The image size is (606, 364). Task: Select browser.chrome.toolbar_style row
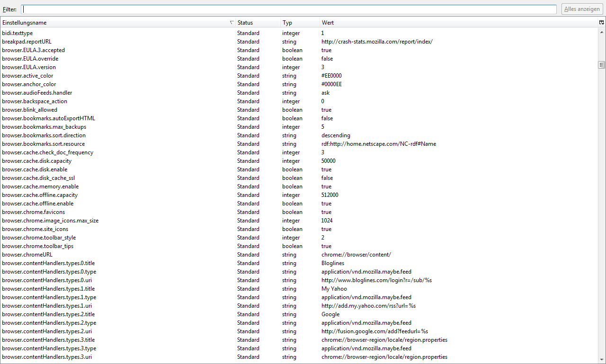pyautogui.click(x=299, y=238)
